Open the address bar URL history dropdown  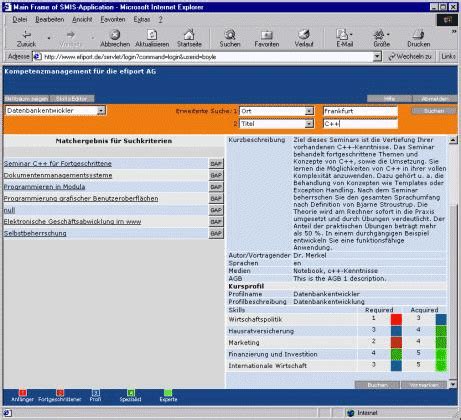coord(377,57)
